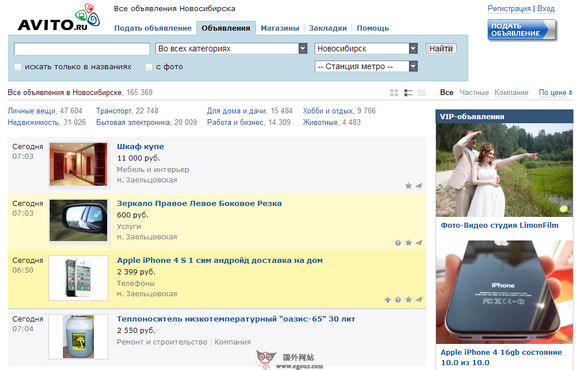Open 'Зеркало Правое Левое Боковое Резка' listing
Screen dimensions: 580x370
click(199, 204)
